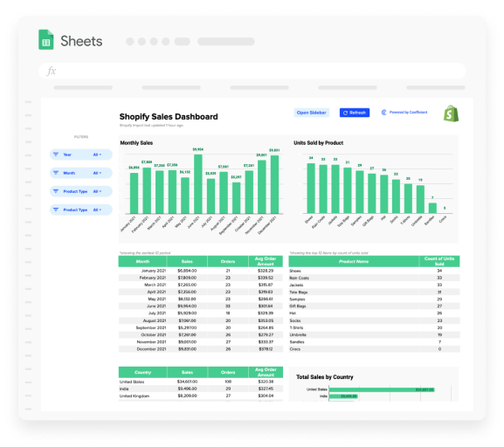Select the June 2021 table cell

[x=156, y=306]
